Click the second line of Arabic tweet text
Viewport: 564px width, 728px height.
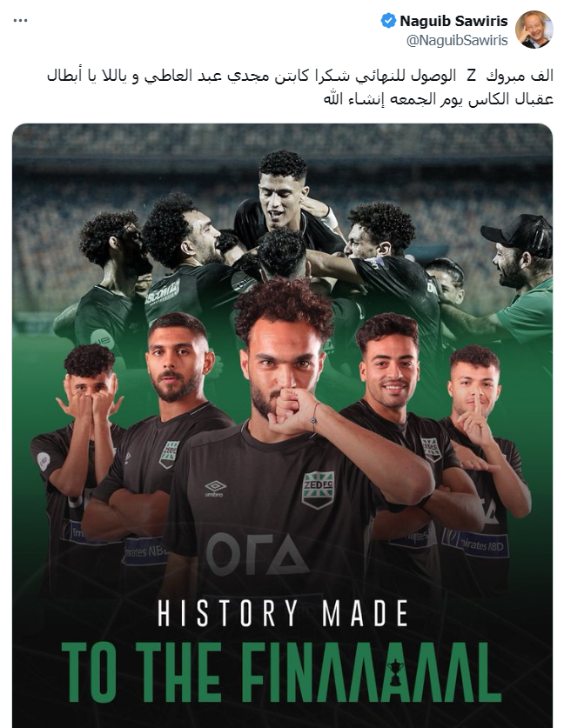coord(438,100)
